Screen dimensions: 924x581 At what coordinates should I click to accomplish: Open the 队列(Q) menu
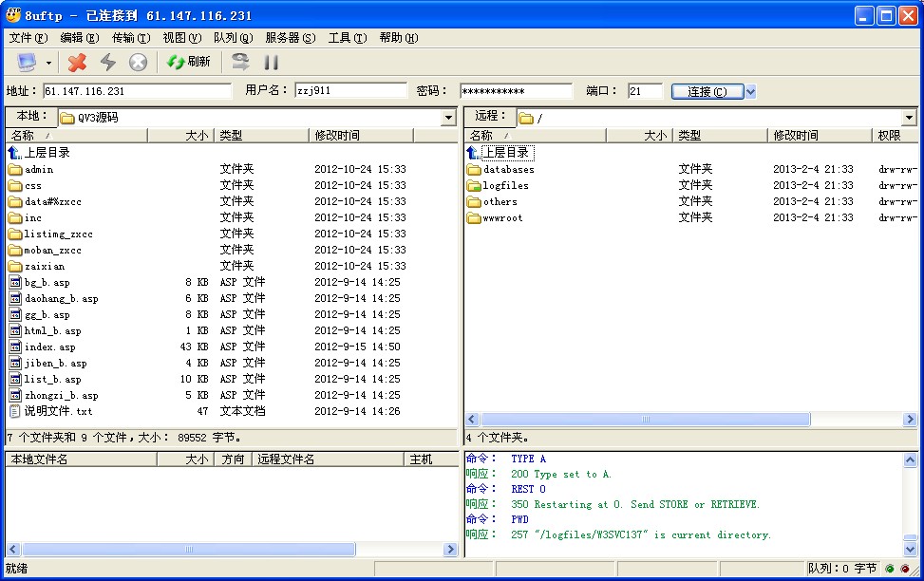coord(234,38)
